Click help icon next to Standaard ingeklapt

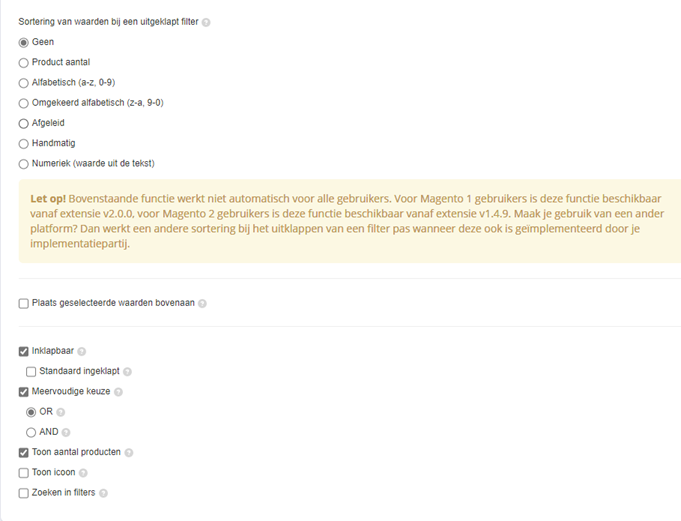[x=127, y=372]
